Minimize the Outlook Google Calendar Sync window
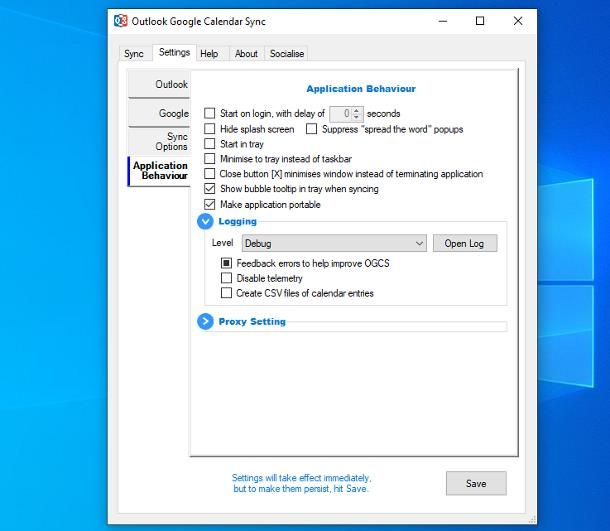 [443, 21]
